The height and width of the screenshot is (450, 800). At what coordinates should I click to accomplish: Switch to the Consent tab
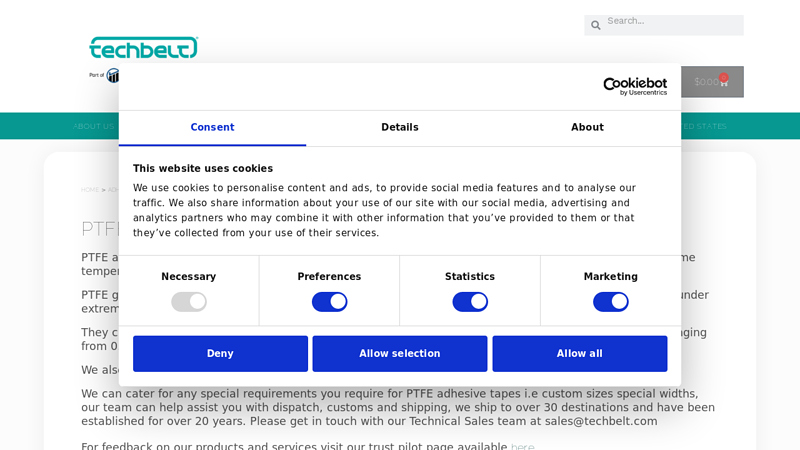click(x=212, y=128)
